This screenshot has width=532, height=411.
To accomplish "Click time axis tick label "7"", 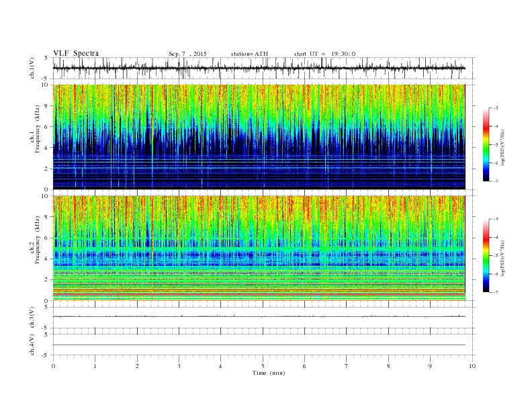I will tap(347, 366).
